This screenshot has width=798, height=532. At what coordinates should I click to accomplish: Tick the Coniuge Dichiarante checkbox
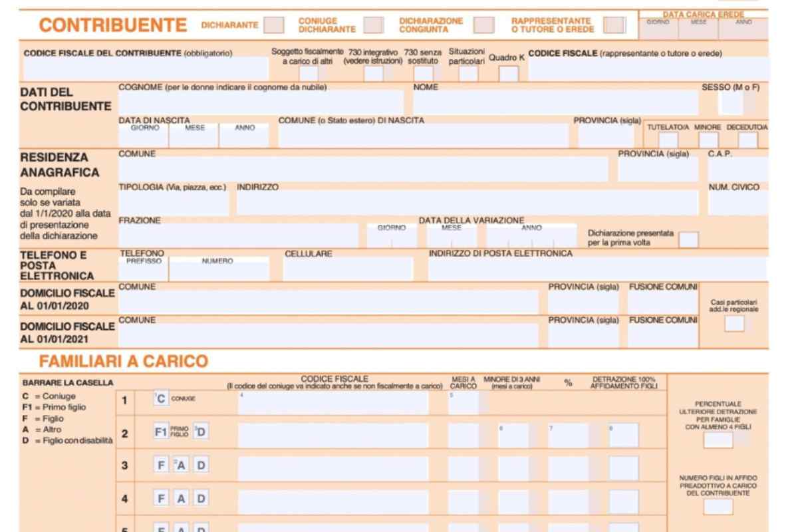point(373,25)
